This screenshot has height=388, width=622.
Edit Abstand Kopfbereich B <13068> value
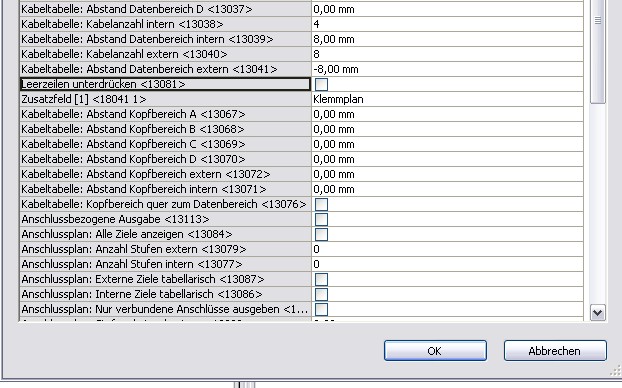447,129
